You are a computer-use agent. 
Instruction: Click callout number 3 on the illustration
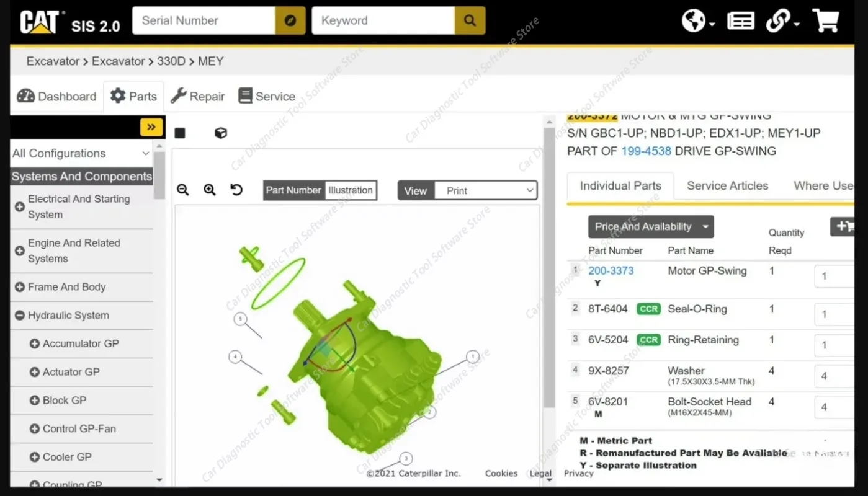(x=406, y=459)
